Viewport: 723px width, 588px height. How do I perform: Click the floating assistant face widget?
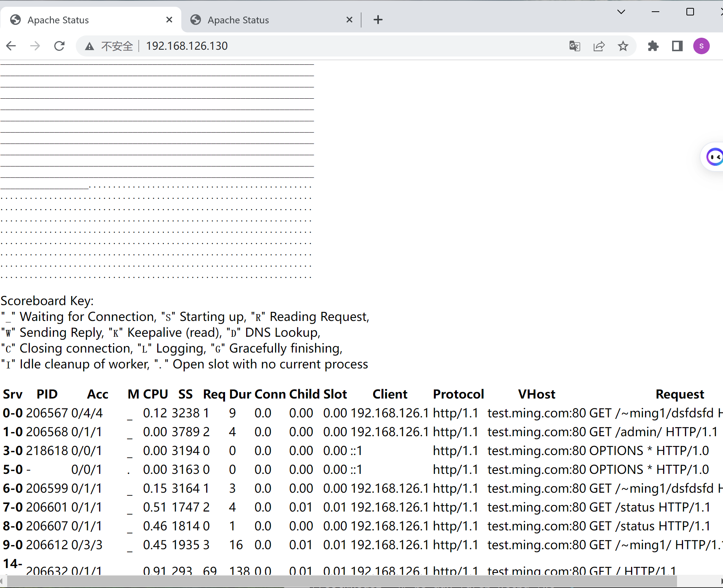click(714, 157)
